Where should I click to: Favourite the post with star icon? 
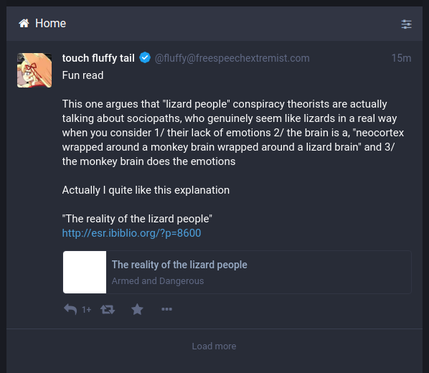tap(137, 309)
